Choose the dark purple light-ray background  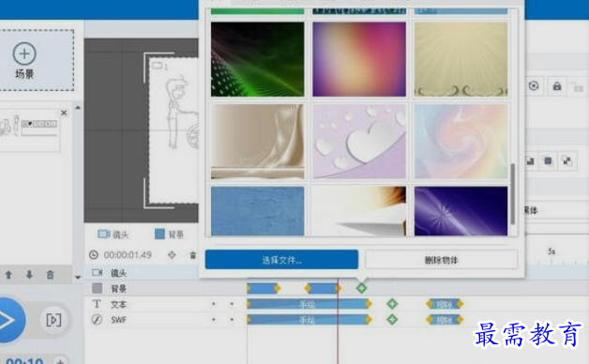[461, 211]
